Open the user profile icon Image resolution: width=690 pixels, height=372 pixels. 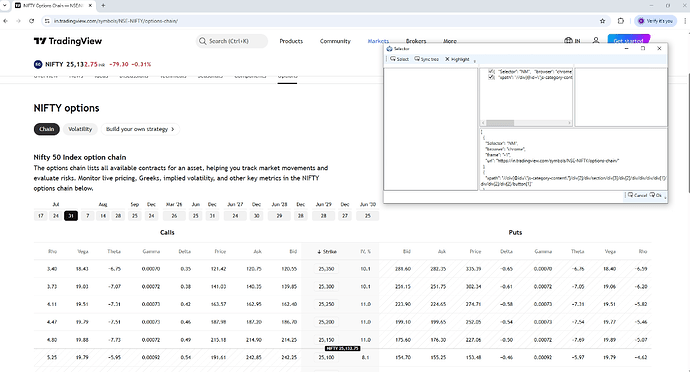(x=596, y=41)
